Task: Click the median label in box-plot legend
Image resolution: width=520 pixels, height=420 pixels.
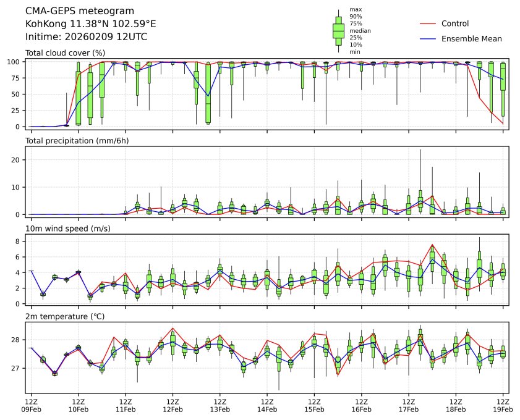Action: coord(360,30)
